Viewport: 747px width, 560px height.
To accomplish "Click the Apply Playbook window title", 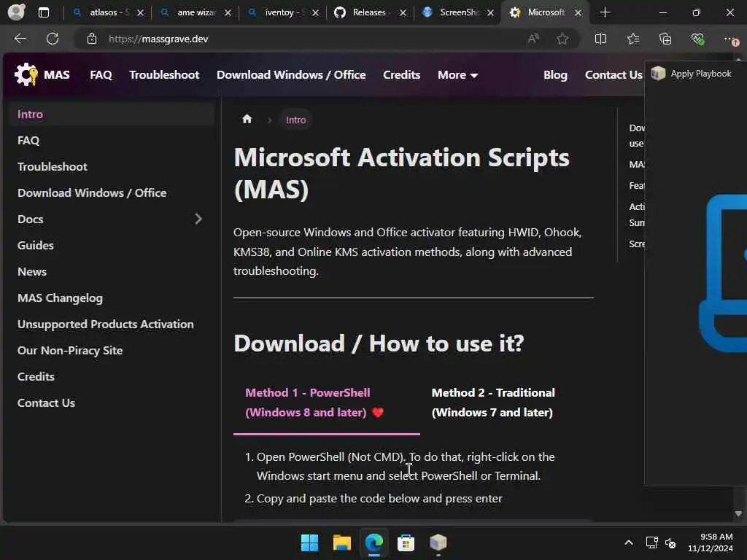I will click(701, 74).
